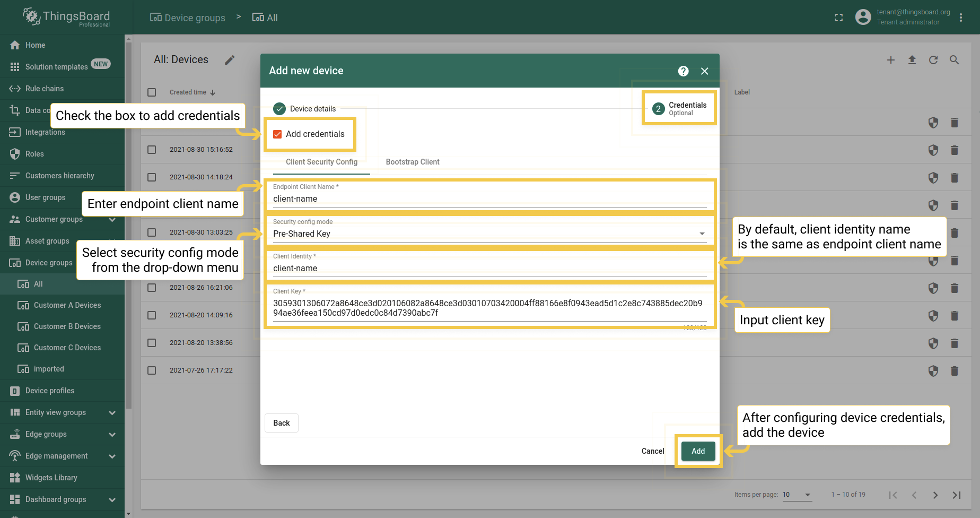Open Home from the sidebar
The width and height of the screenshot is (980, 518).
pos(62,45)
